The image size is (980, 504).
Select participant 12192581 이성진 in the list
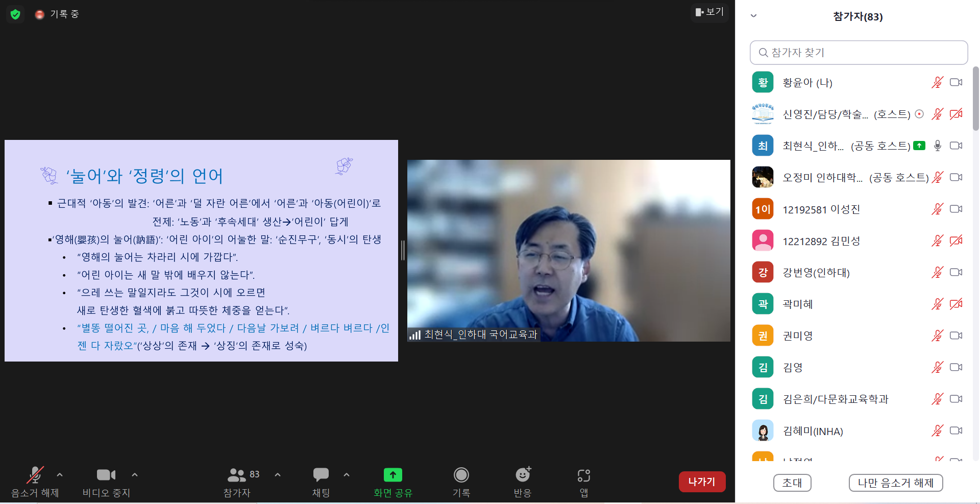(859, 209)
